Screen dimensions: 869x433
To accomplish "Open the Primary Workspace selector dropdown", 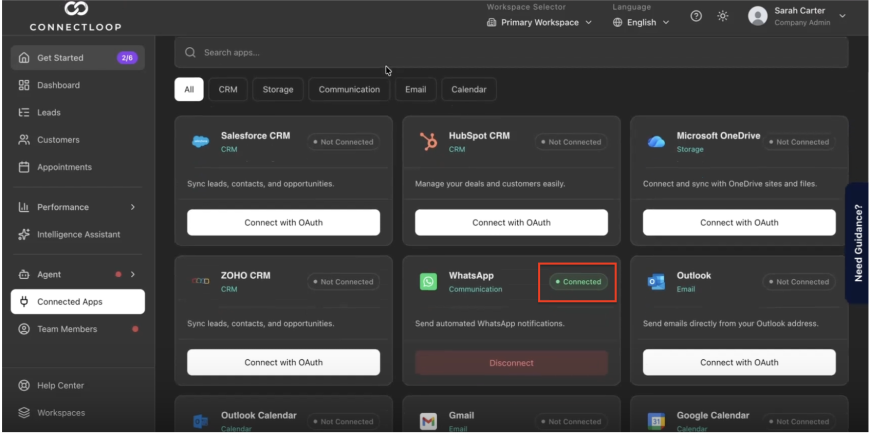I will click(x=539, y=23).
